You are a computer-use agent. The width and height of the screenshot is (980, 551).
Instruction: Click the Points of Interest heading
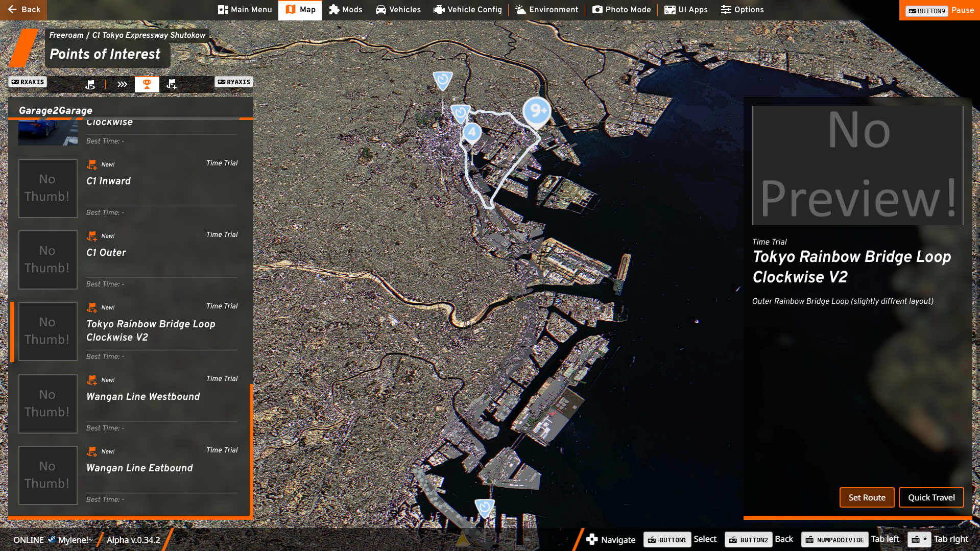pyautogui.click(x=105, y=54)
